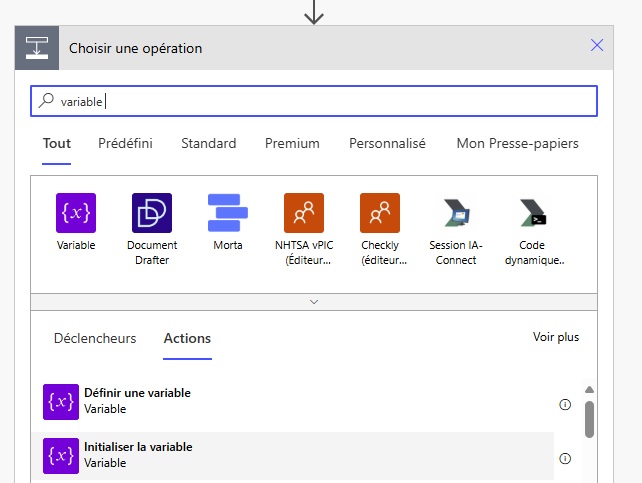
Task: Switch to the Tout tab
Action: click(x=57, y=144)
